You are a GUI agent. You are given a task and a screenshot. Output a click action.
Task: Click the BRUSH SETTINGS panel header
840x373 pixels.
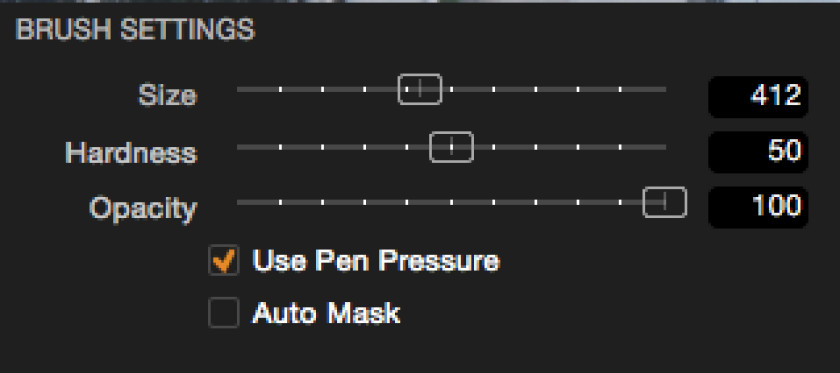pos(136,30)
